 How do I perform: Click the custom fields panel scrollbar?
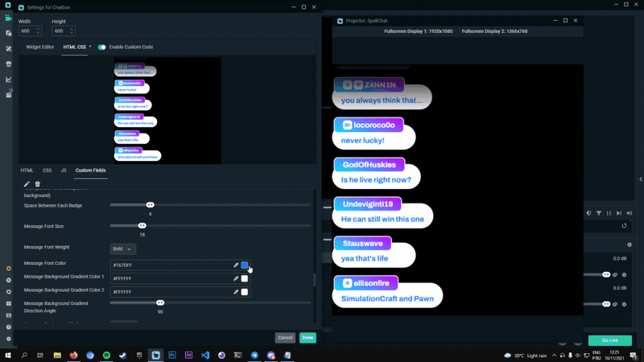[x=315, y=279]
